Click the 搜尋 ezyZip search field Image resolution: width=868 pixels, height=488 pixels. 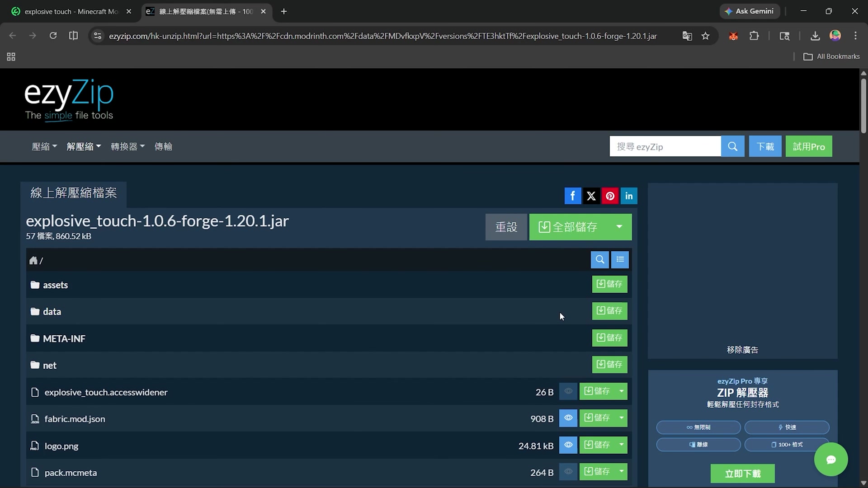(x=665, y=146)
